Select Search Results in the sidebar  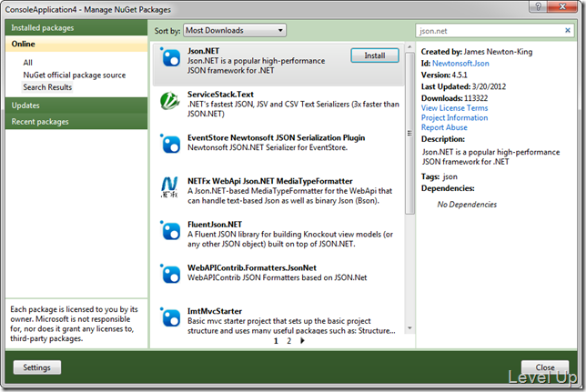coord(47,87)
